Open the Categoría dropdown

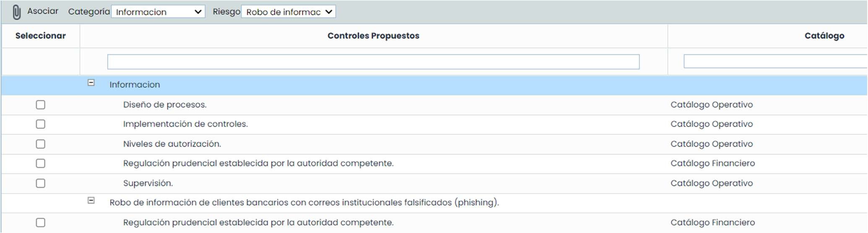pos(158,12)
